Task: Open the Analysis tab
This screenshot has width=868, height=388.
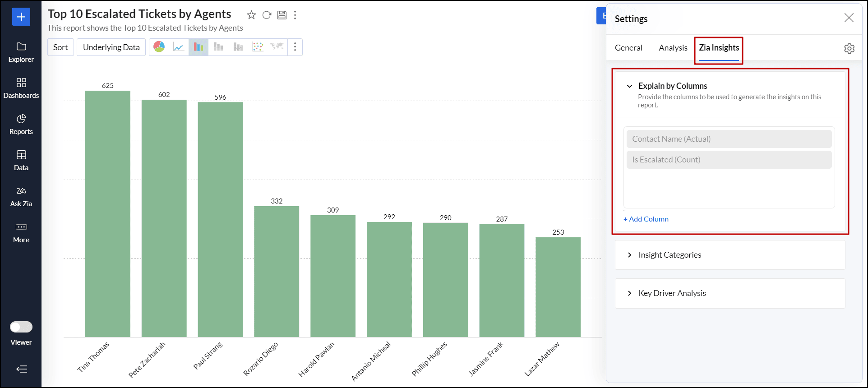Action: pos(673,48)
